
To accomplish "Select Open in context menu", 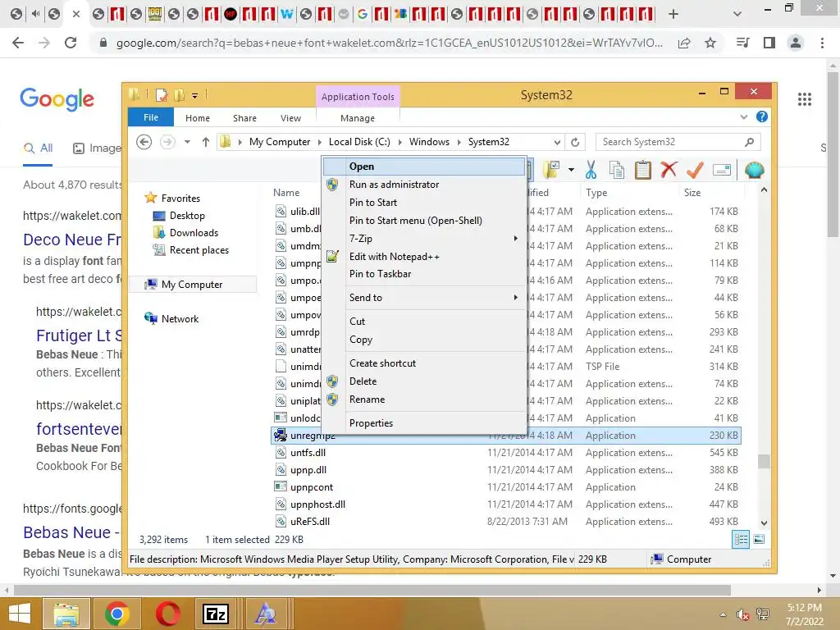I will tap(424, 167).
